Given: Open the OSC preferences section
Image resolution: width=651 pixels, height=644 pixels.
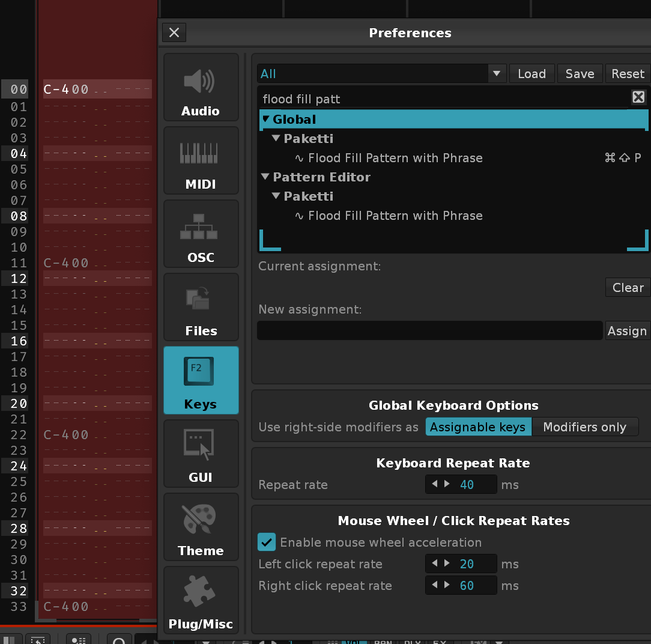Looking at the screenshot, I should [x=201, y=234].
